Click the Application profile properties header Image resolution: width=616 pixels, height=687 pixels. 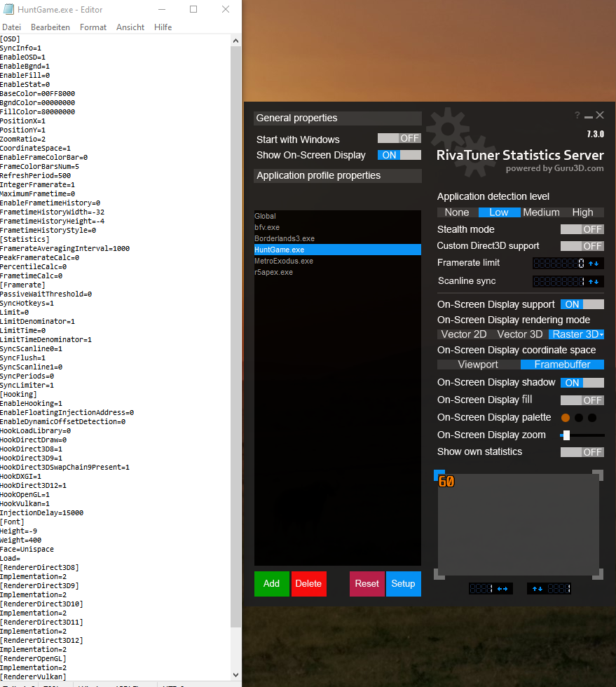coord(337,176)
